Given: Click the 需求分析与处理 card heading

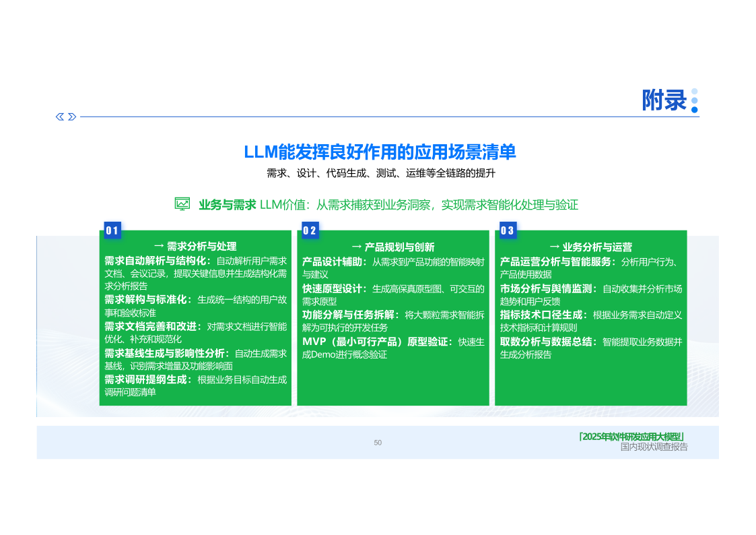Looking at the screenshot, I should tap(201, 247).
